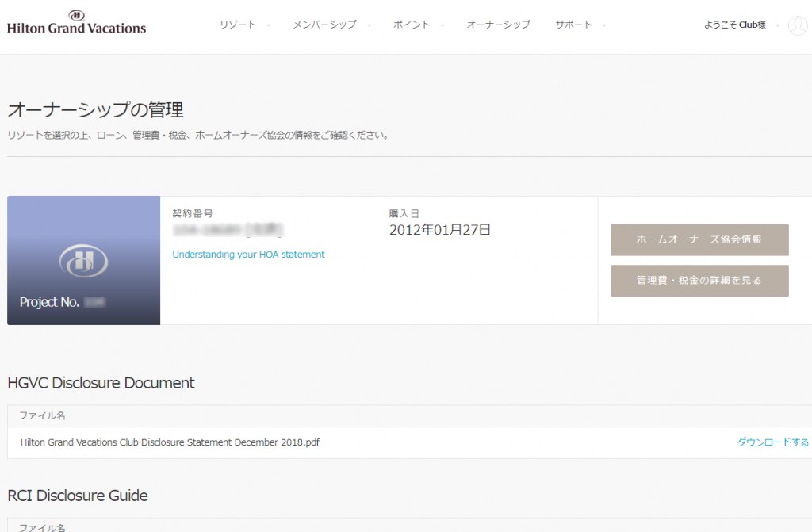Expand the ようこそ Club様 account dropdown arrow
The height and width of the screenshot is (532, 812).
[x=777, y=25]
